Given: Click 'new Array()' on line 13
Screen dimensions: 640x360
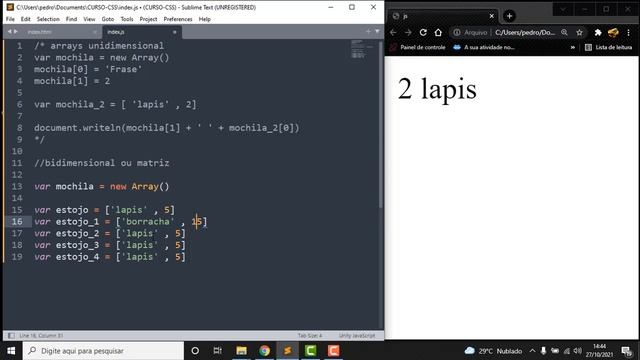Looking at the screenshot, I should pos(139,187).
